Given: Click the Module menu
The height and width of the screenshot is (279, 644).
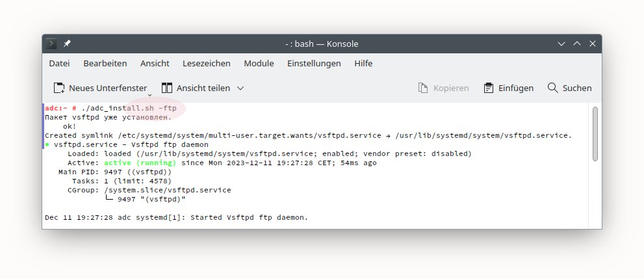Looking at the screenshot, I should [259, 63].
